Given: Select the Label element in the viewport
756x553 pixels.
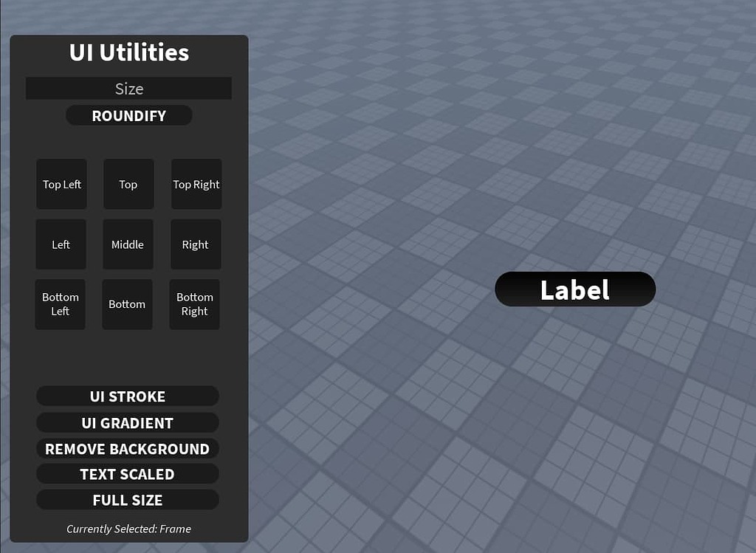Looking at the screenshot, I should [x=575, y=289].
